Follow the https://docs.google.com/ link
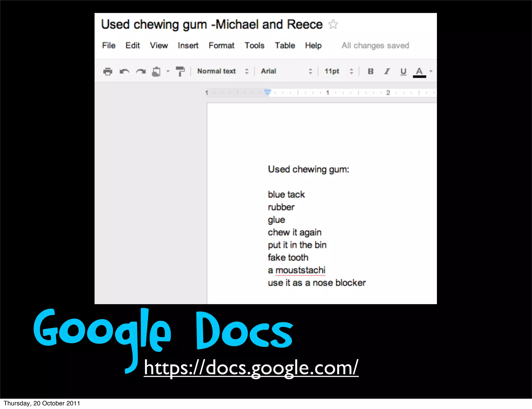 tap(251, 368)
